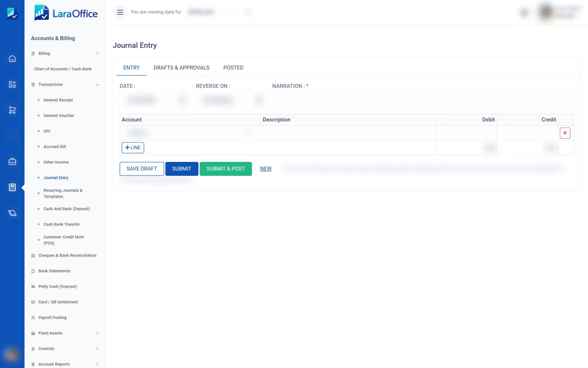Open Payroll Posting in sidebar
This screenshot has height=368, width=588.
53,318
